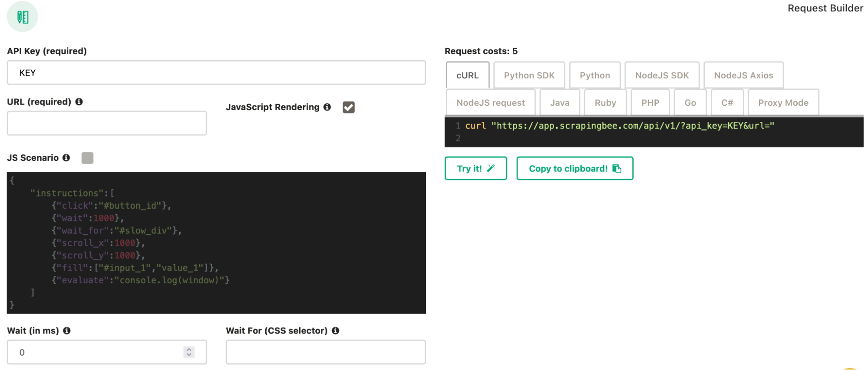Click the Wait (in ms) info icon
The width and height of the screenshot is (868, 370).
pyautogui.click(x=67, y=331)
